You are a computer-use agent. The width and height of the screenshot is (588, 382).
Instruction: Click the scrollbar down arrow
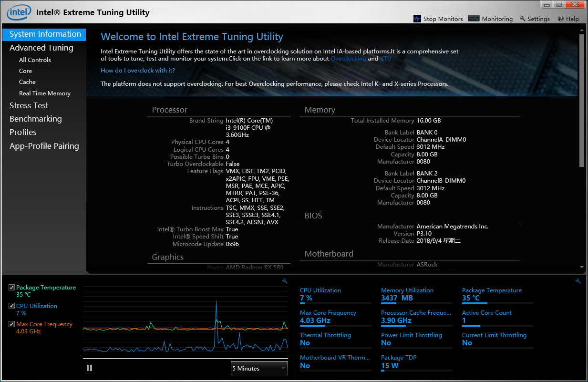pyautogui.click(x=581, y=267)
